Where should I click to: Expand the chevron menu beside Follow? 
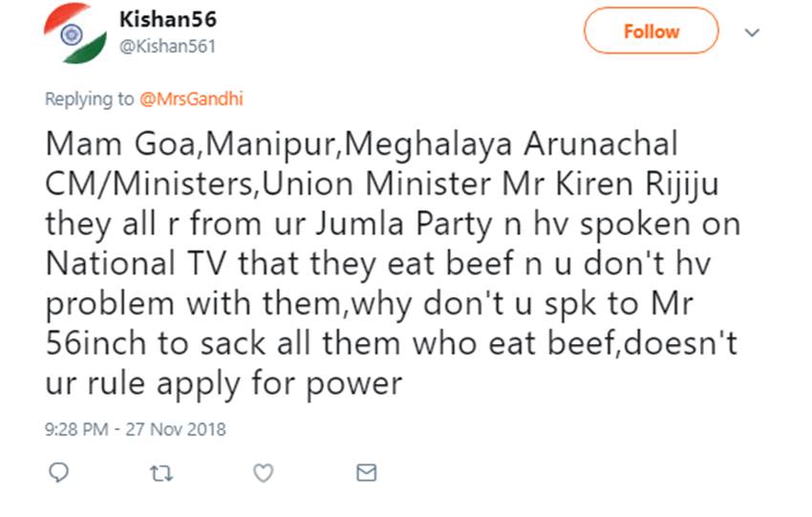[x=752, y=32]
